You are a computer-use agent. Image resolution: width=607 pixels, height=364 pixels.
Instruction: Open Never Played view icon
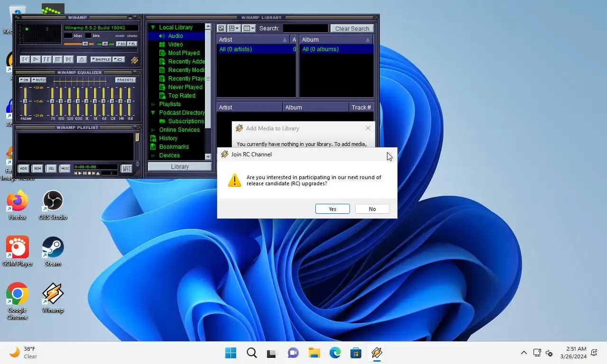(162, 87)
